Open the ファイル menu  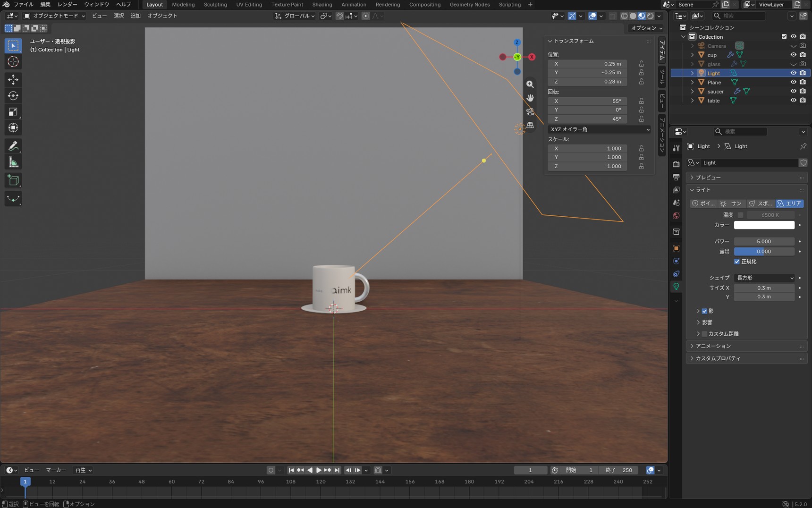coord(24,4)
